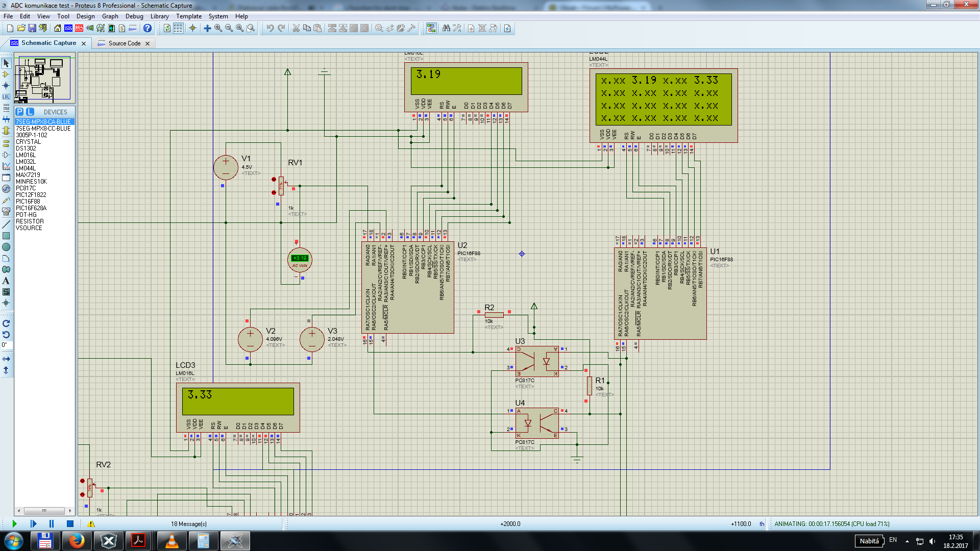Pause the running simulation
This screenshot has width=980, height=551.
[51, 523]
